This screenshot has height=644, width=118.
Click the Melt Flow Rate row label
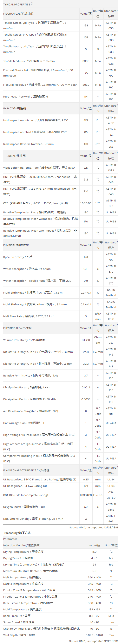[x=28, y=316]
